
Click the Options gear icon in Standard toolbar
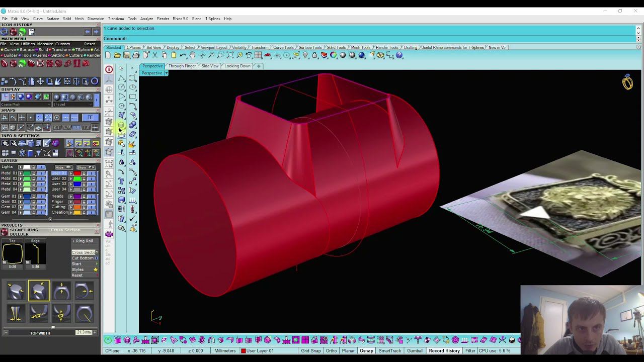click(380, 55)
